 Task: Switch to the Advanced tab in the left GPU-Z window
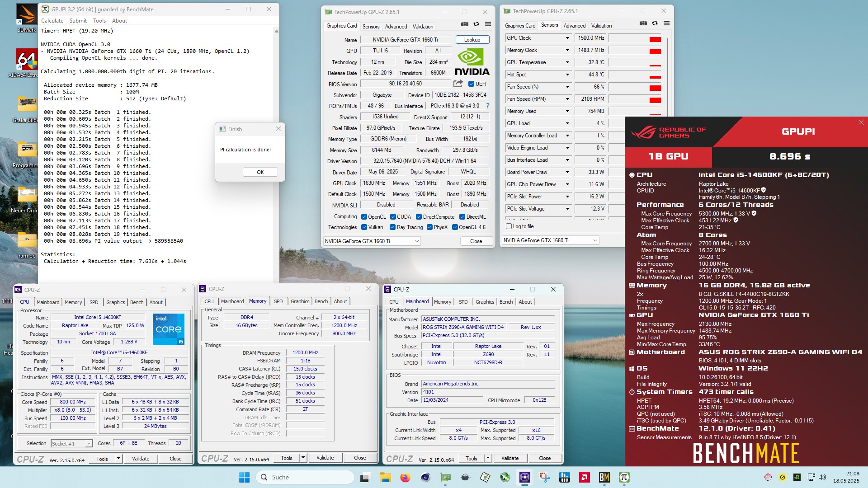tap(396, 27)
